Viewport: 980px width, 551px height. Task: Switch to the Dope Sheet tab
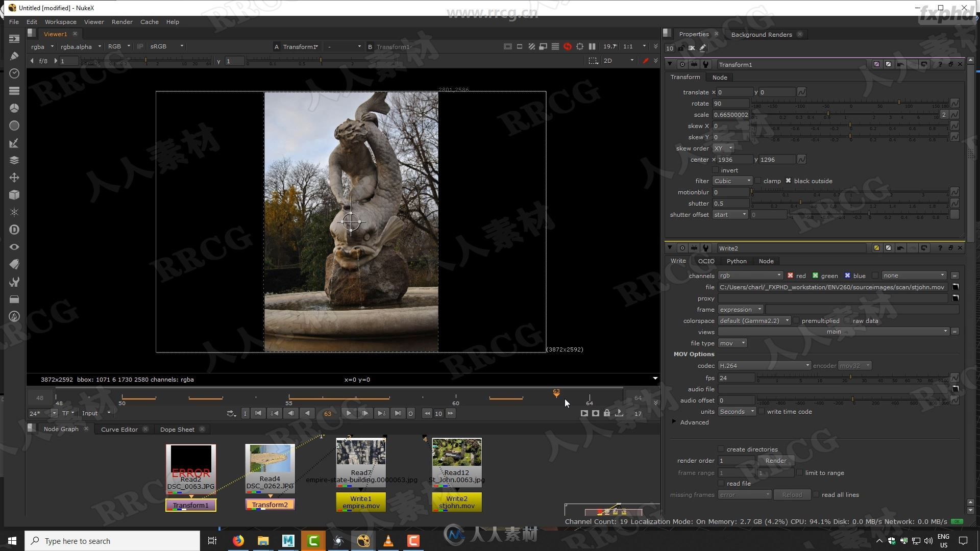coord(177,430)
